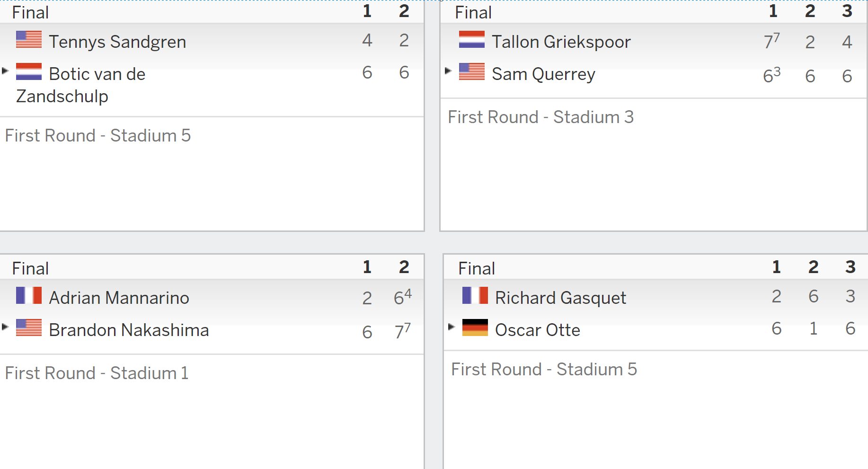Click the French flag beside Richard Gasquet
This screenshot has width=868, height=469.
475,295
